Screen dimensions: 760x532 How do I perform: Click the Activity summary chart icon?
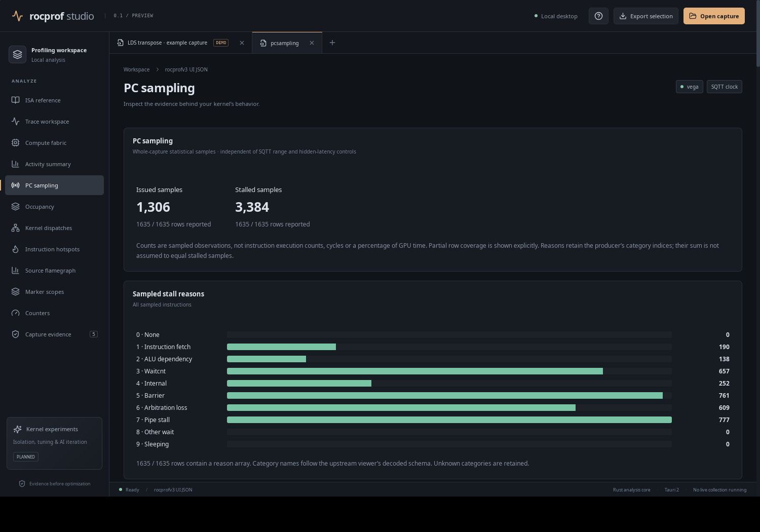click(x=16, y=164)
